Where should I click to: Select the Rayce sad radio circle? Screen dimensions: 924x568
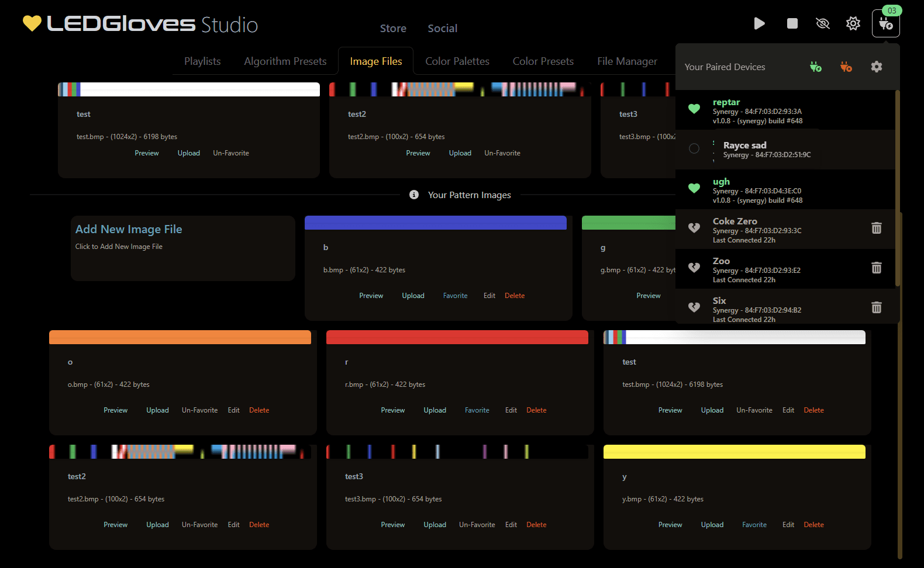tap(694, 148)
